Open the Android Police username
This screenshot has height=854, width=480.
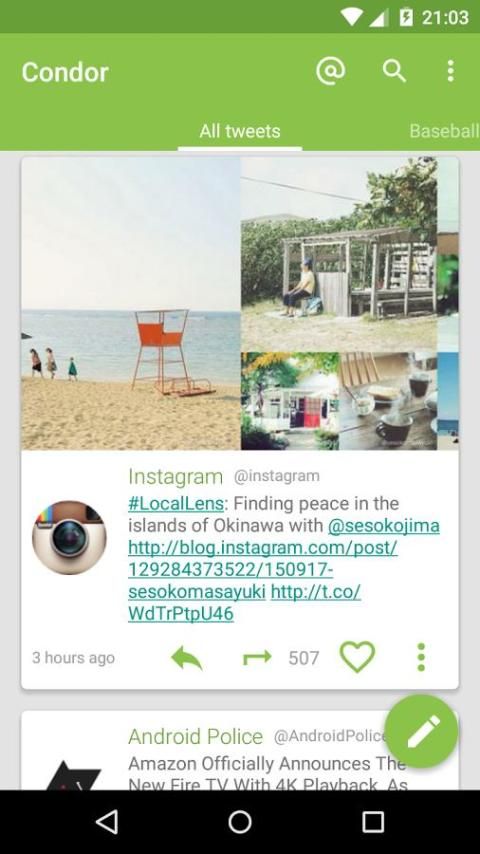click(196, 736)
